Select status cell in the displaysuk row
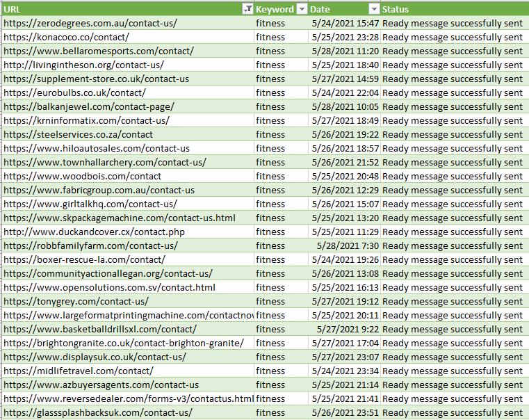 pos(455,357)
